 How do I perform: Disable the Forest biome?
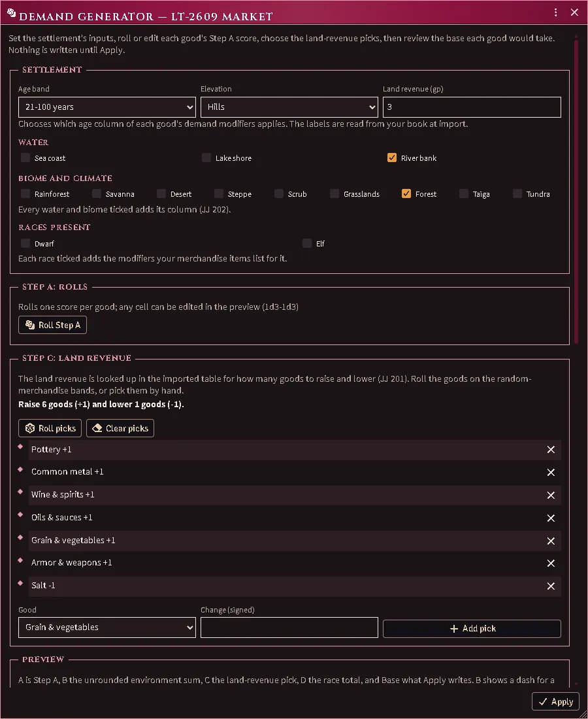coord(406,193)
